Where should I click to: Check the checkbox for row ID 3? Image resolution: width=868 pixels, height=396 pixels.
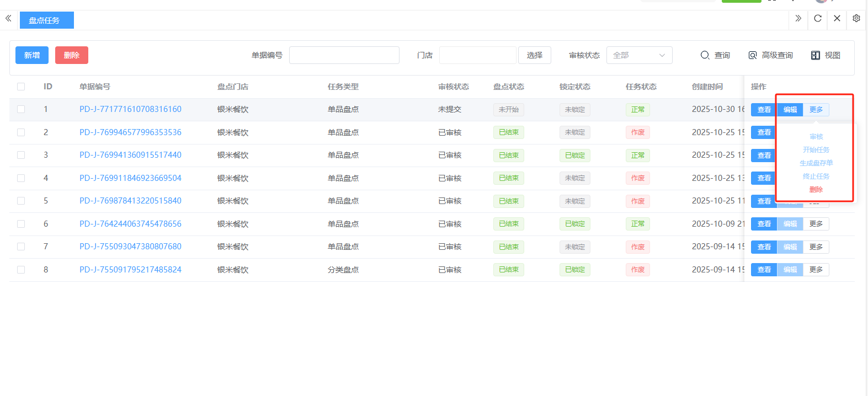point(21,155)
